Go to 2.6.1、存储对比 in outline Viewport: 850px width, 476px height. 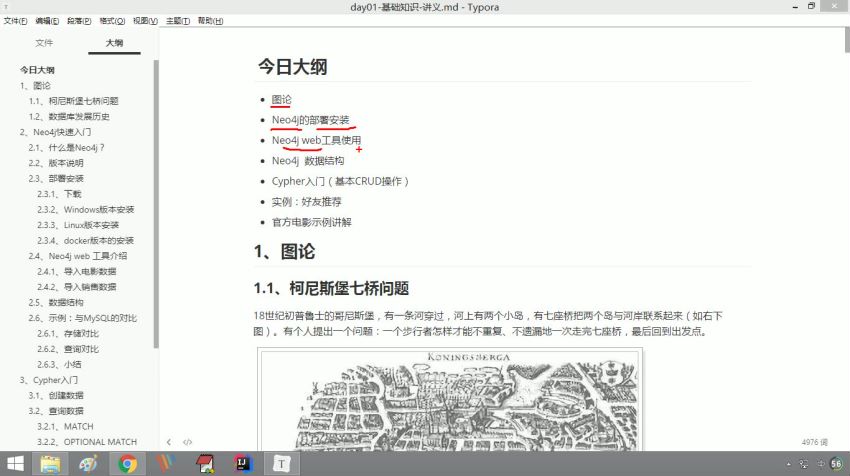[68, 333]
